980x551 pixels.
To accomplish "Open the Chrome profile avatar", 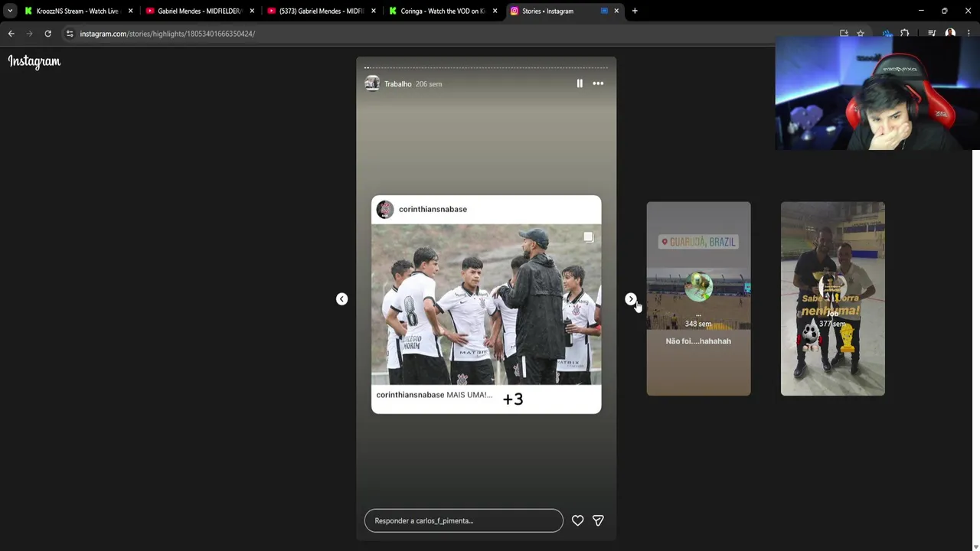I will tap(950, 34).
